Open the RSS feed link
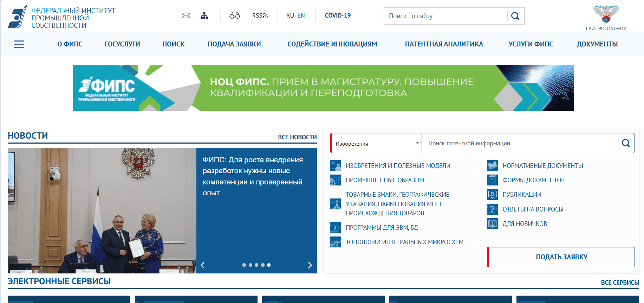This screenshot has height=303, width=644. [x=260, y=15]
